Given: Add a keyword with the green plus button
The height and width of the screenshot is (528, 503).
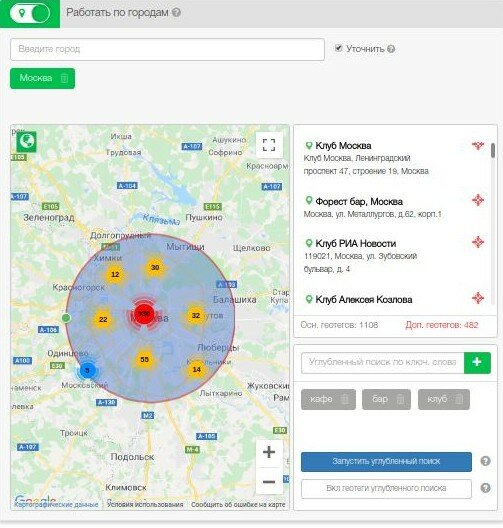Looking at the screenshot, I should tap(477, 363).
